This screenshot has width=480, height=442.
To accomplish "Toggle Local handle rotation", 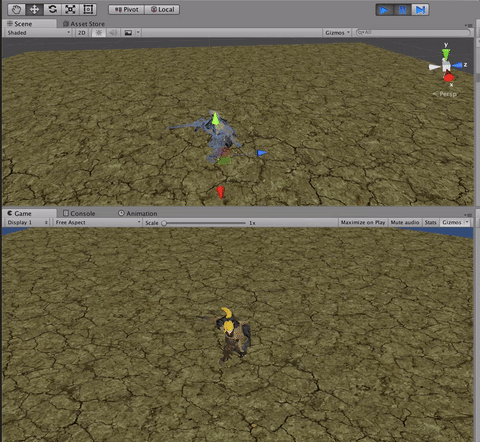I will click(162, 10).
